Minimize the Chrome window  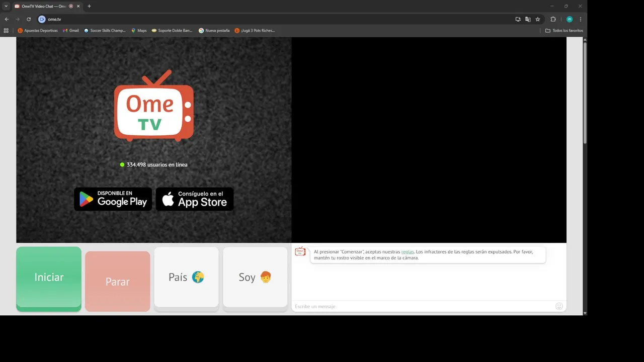click(x=552, y=6)
